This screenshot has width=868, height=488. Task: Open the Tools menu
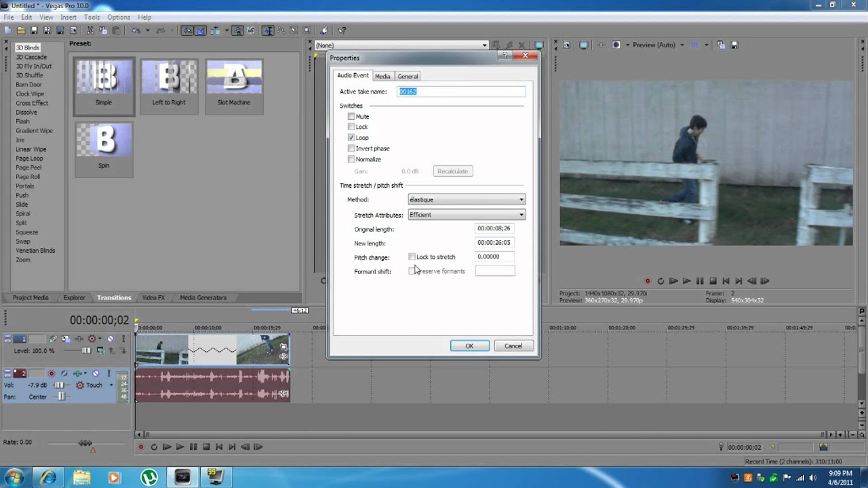point(92,17)
